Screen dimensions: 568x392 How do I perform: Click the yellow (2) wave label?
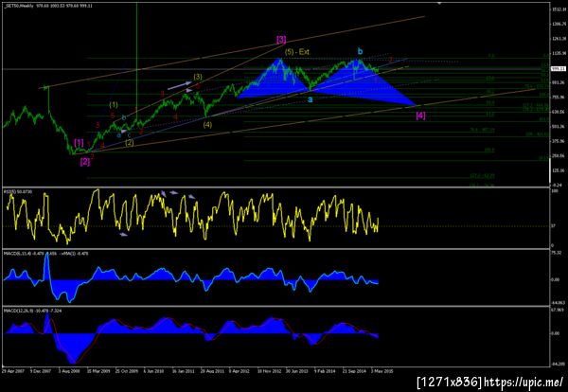[x=130, y=142]
